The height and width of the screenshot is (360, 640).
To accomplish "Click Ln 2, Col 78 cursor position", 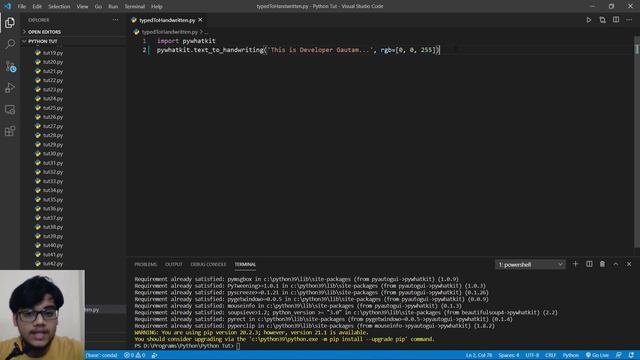I will click(x=479, y=355).
